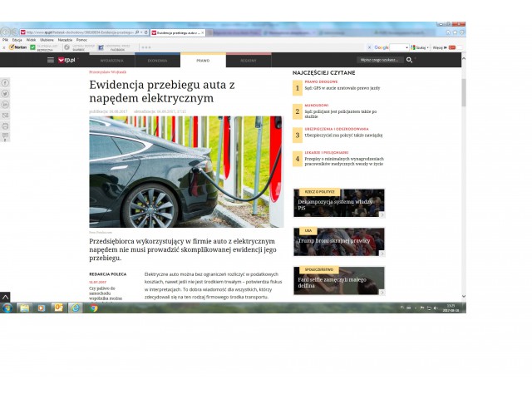The height and width of the screenshot is (399, 532).
Task: Open the hamburger menu next to rp.pl logo
Action: (51, 60)
